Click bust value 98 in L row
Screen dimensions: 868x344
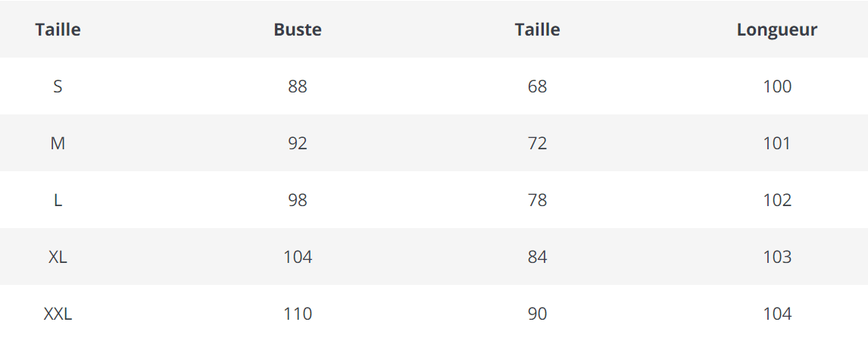pos(298,200)
